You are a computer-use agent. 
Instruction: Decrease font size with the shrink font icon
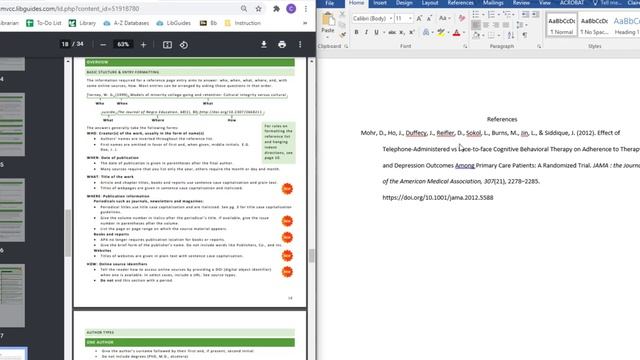point(429,18)
